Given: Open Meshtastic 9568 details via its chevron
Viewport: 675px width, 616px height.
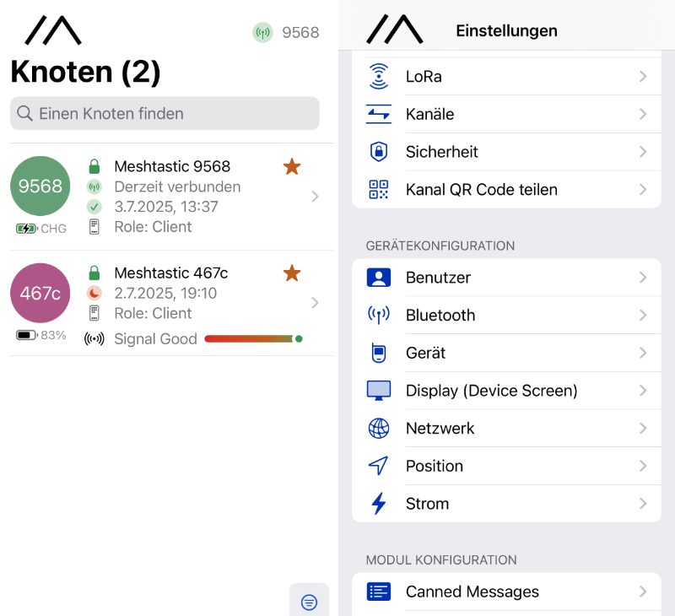Looking at the screenshot, I should click(x=315, y=197).
